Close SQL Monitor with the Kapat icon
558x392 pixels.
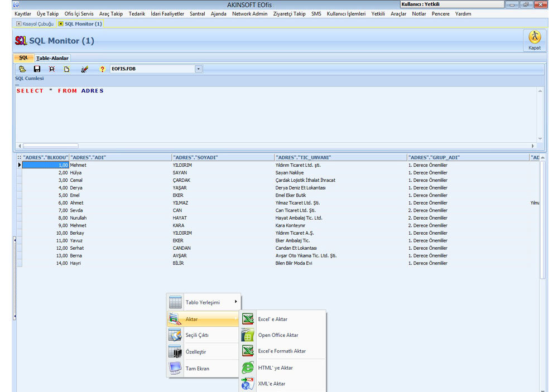(535, 40)
